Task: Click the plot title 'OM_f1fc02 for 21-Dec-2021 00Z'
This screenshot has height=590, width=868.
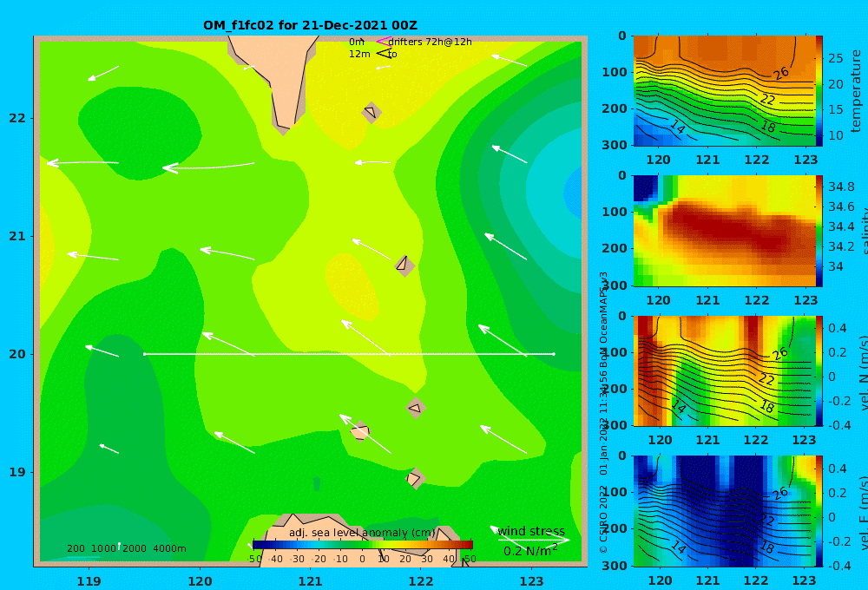Action: point(310,25)
